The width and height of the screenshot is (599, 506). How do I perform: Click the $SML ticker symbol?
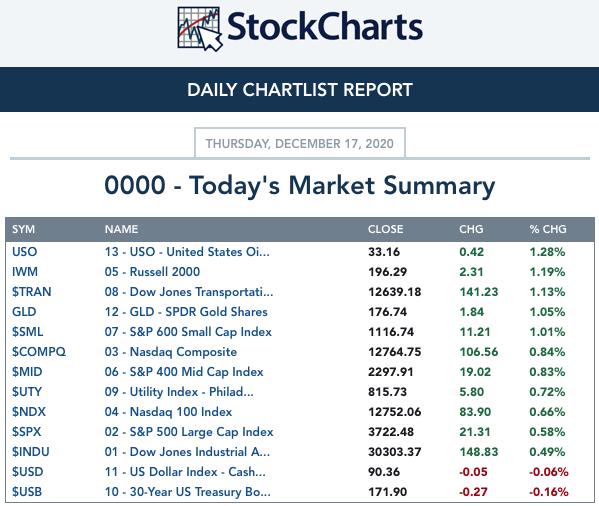[x=28, y=332]
